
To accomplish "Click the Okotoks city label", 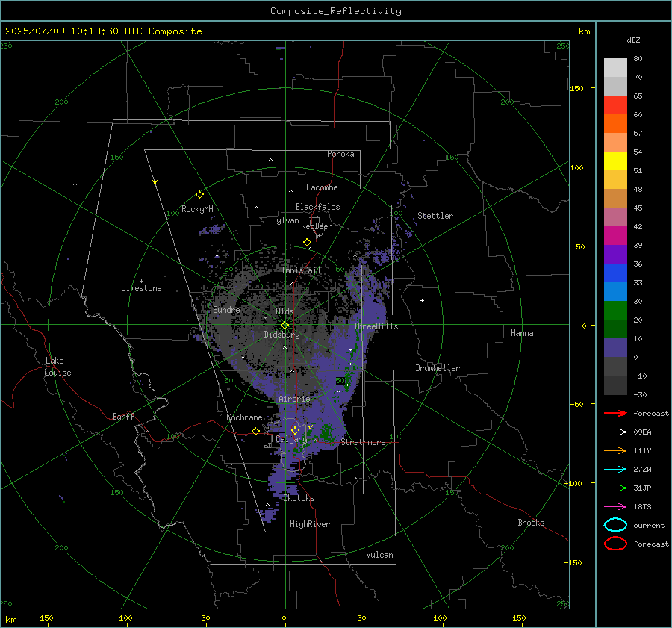I will 299,498.
